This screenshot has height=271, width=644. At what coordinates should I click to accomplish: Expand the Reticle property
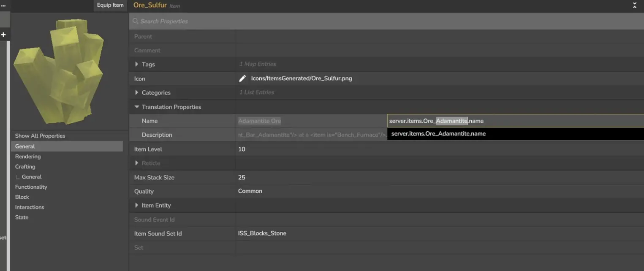136,163
